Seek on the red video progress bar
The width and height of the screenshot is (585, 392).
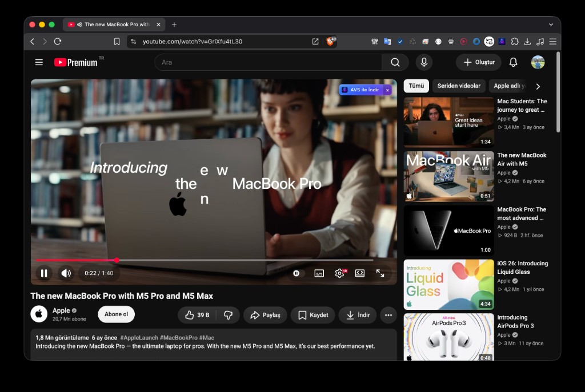[x=205, y=260]
